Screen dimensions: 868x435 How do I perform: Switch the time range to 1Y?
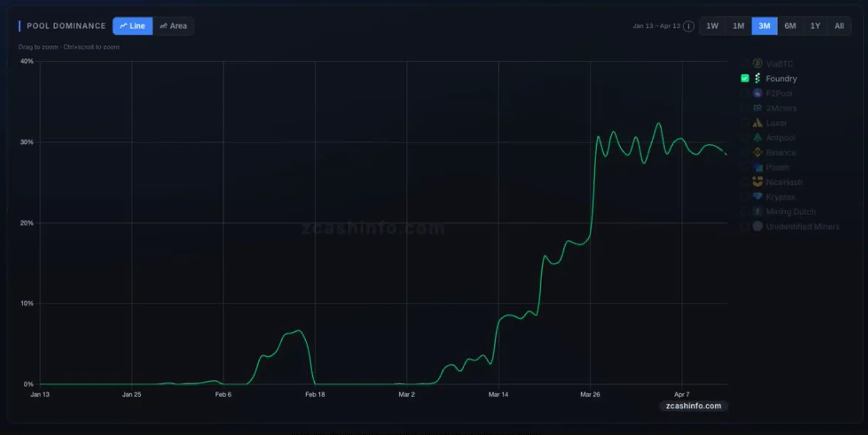[815, 26]
